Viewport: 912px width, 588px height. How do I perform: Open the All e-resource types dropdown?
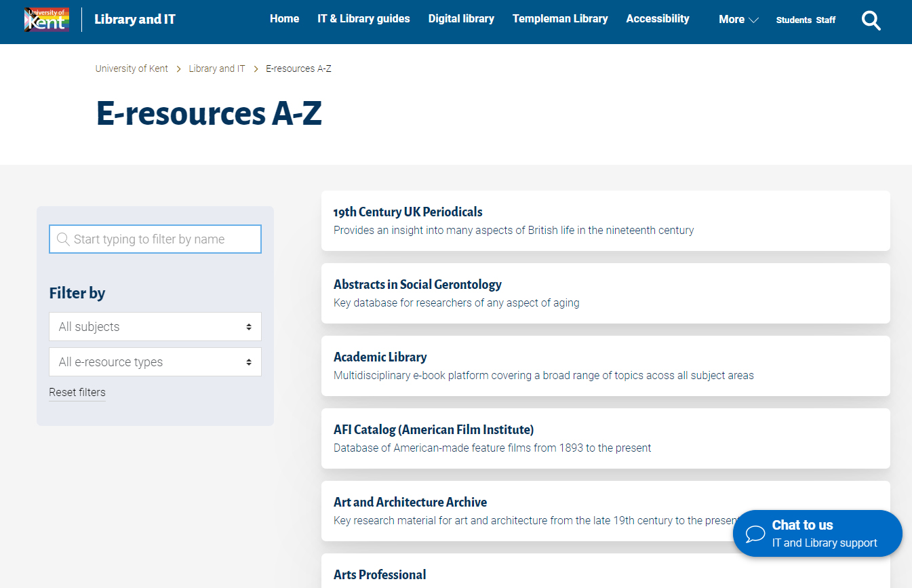(155, 362)
